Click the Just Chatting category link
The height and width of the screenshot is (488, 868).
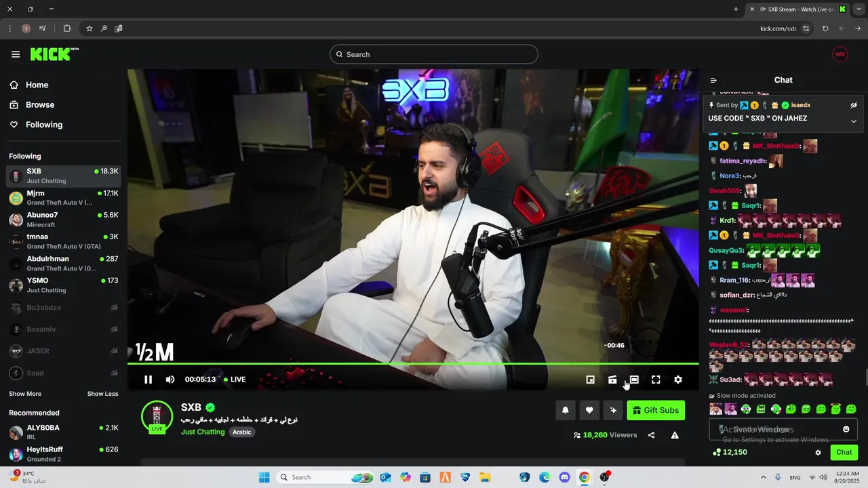pyautogui.click(x=203, y=432)
